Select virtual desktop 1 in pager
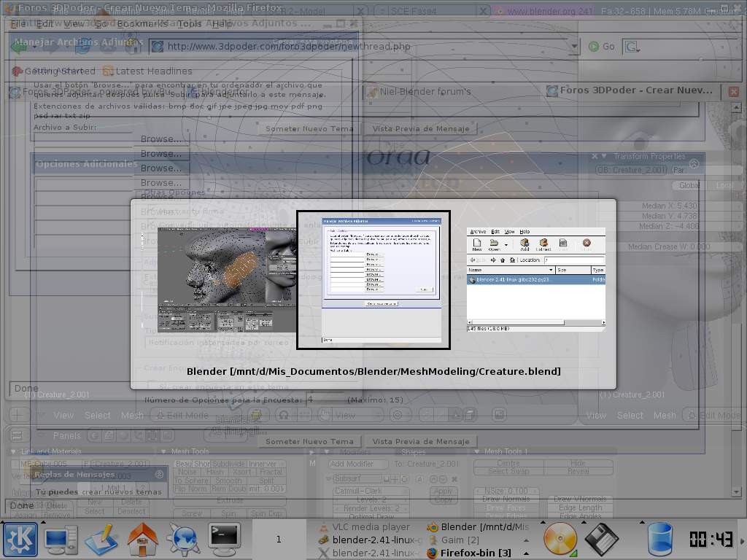Image resolution: width=747 pixels, height=560 pixels. click(279, 539)
